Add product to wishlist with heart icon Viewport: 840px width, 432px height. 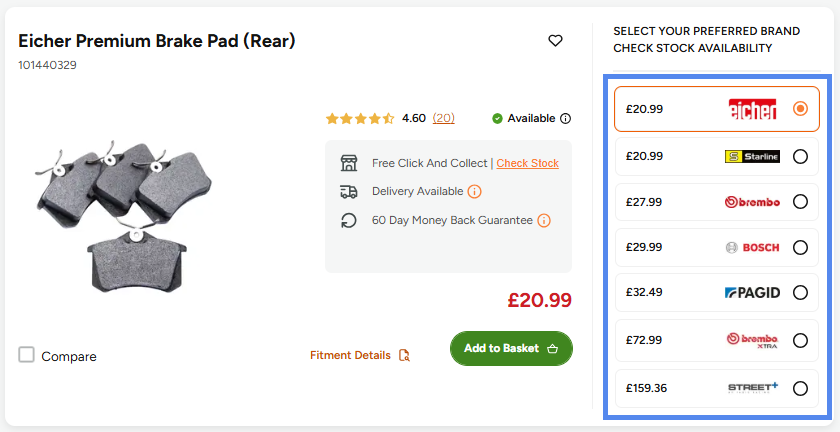556,41
